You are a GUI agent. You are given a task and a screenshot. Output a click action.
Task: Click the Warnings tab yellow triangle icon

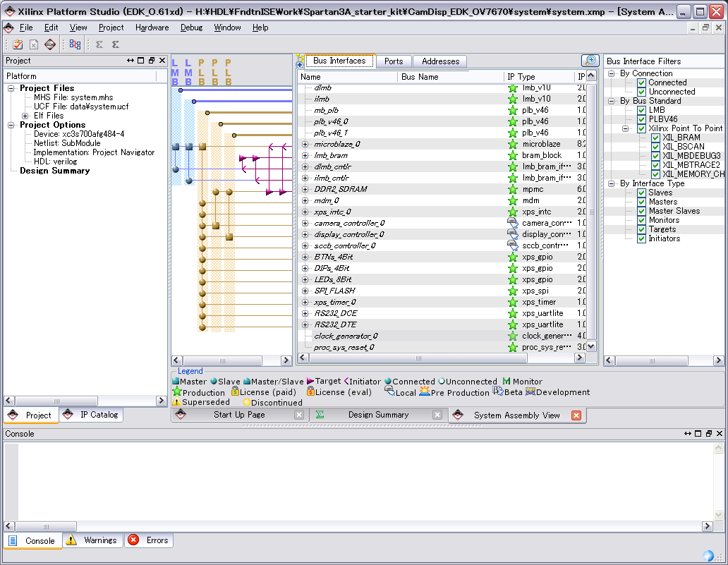pos(71,540)
